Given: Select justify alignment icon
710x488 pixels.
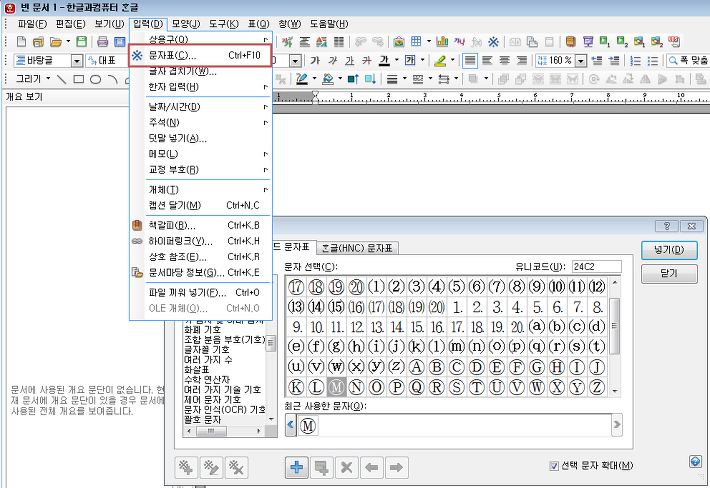Looking at the screenshot, I should [470, 60].
